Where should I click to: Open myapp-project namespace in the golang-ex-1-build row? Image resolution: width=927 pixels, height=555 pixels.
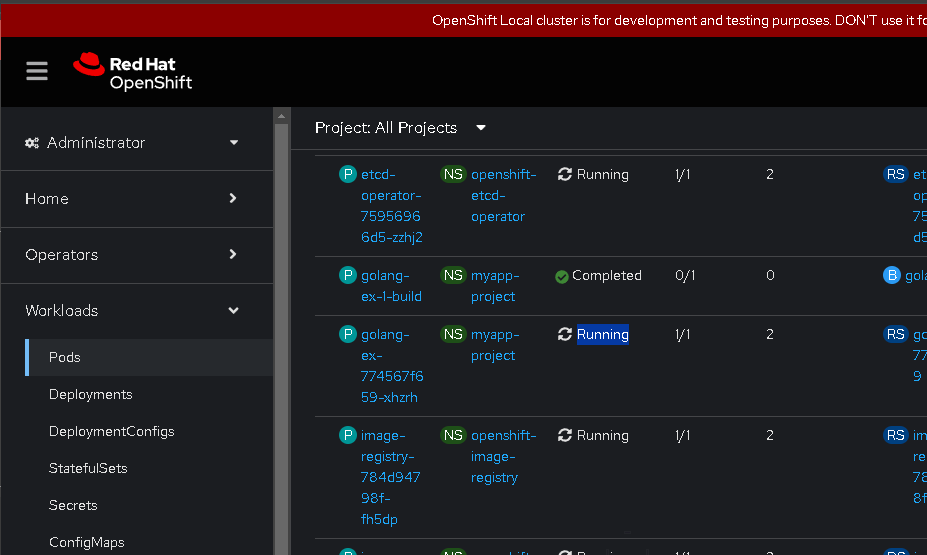tap(495, 286)
